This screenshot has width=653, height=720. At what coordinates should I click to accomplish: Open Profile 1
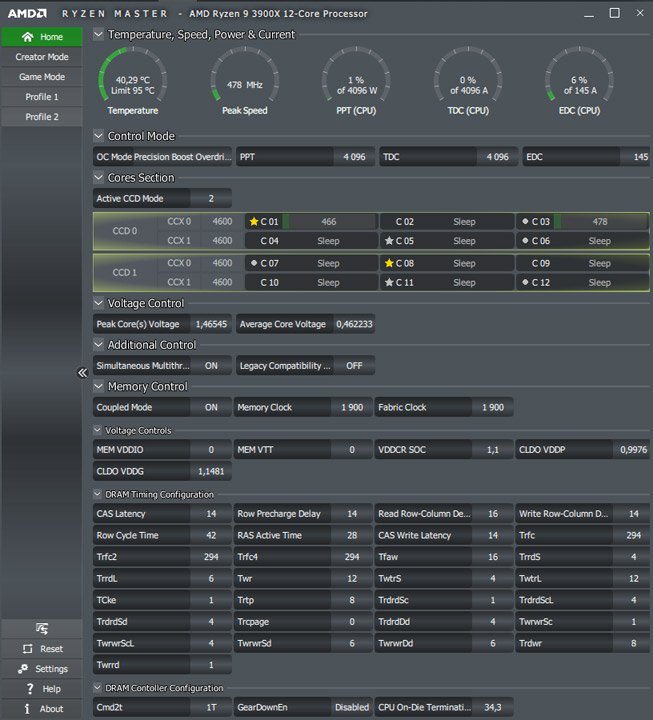(42, 97)
